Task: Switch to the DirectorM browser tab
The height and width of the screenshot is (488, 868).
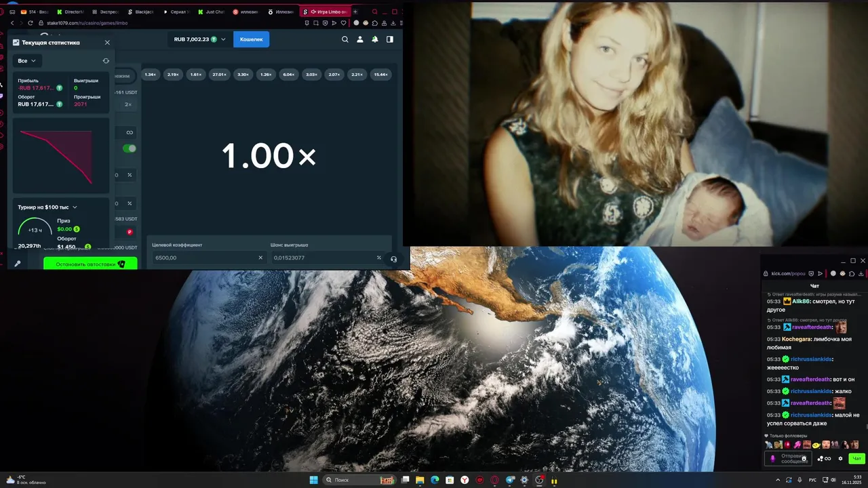Action: pyautogui.click(x=71, y=12)
